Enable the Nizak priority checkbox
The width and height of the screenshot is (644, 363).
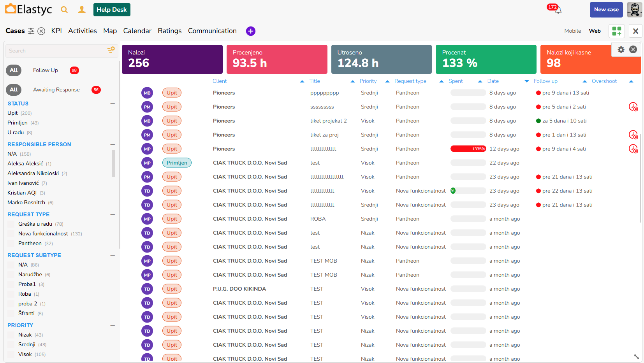[11, 335]
